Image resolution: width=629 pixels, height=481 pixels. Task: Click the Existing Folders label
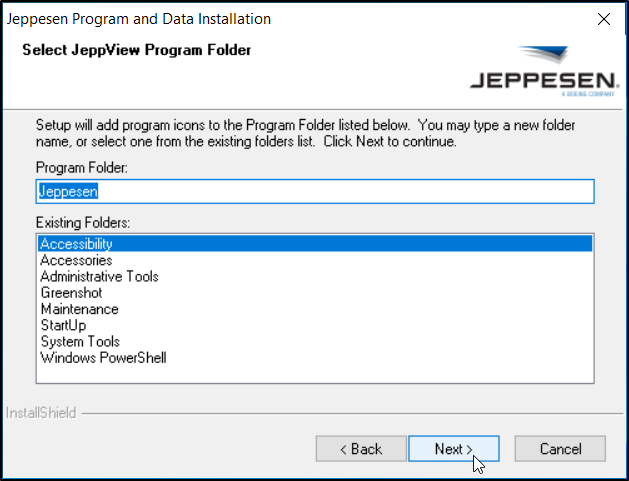tap(84, 221)
